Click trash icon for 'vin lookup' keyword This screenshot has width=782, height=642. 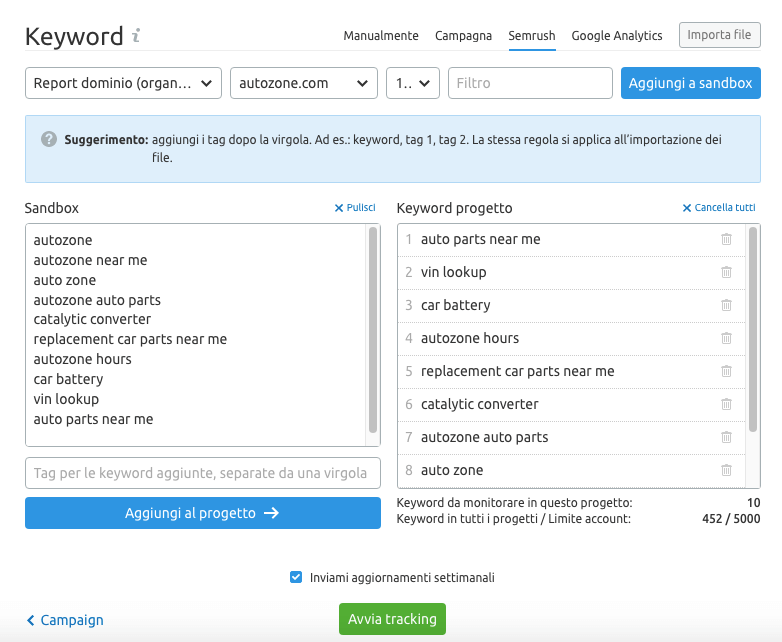click(x=726, y=272)
